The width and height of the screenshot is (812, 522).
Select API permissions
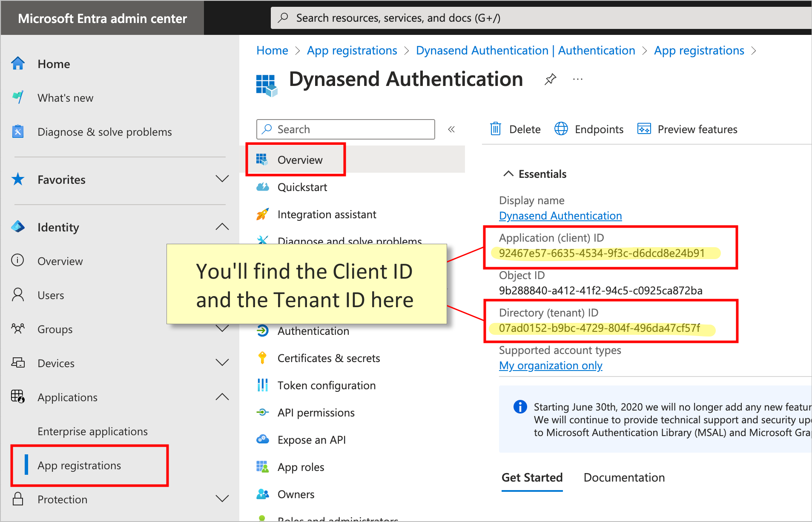pos(316,412)
